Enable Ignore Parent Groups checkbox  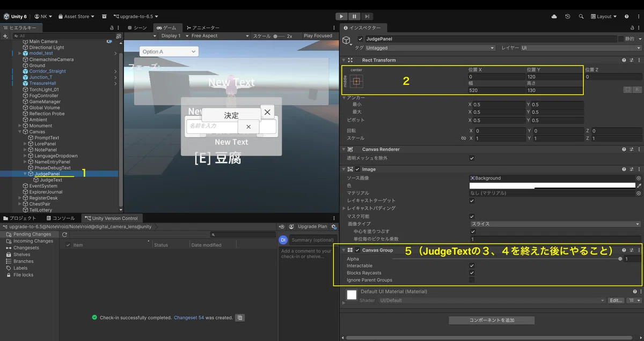click(x=472, y=280)
